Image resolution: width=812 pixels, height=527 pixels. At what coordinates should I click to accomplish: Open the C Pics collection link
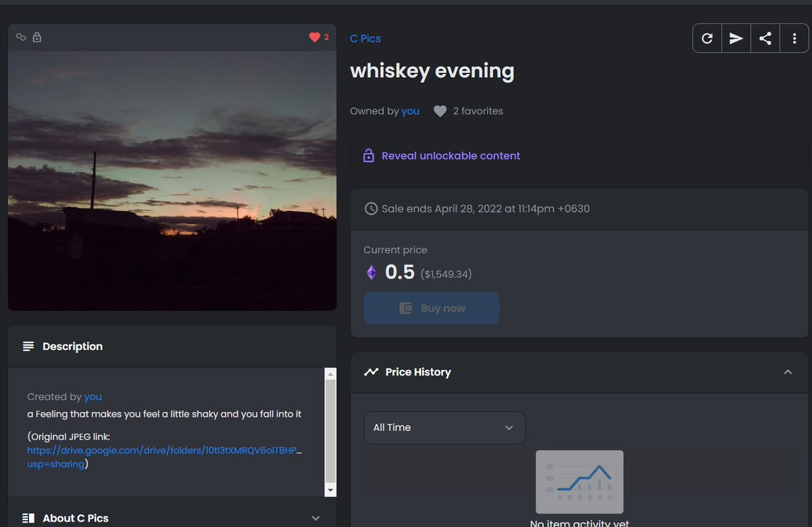tap(365, 39)
